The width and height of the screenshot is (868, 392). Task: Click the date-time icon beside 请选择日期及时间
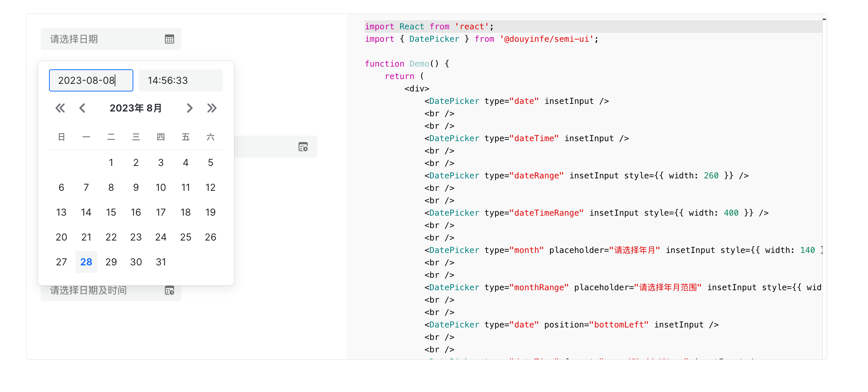click(169, 291)
